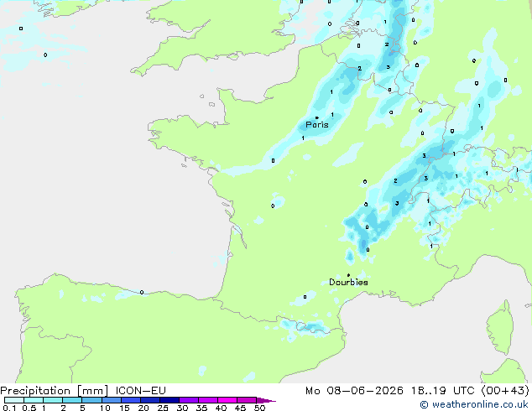Select legend swatch between 2 and 5
Screen dimensions: 532x411
[x=72, y=400]
